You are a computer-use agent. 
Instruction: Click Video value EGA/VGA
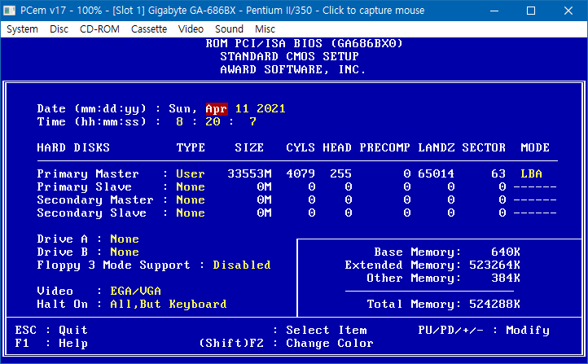click(x=135, y=291)
